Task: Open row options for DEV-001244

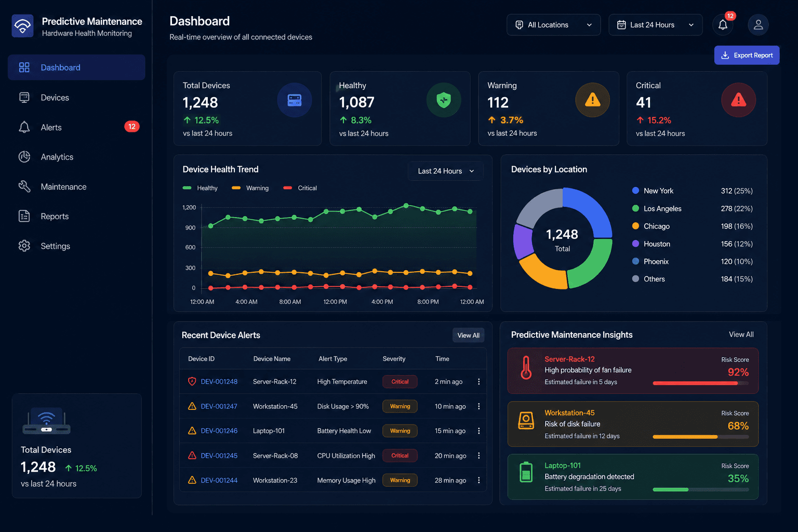Action: pos(478,480)
